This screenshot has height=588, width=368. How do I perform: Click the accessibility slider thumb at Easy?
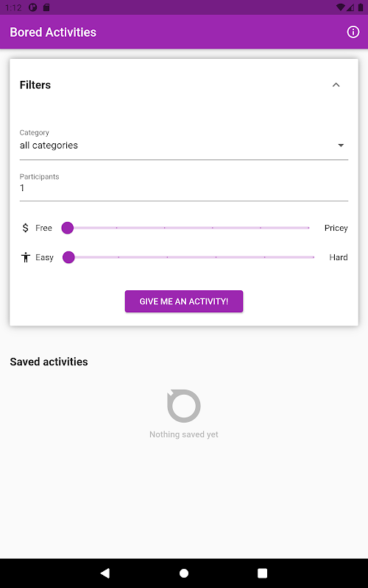pos(68,257)
